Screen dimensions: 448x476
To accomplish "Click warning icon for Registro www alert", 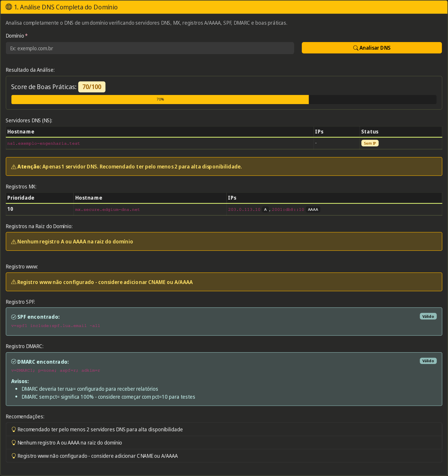I will [14, 282].
